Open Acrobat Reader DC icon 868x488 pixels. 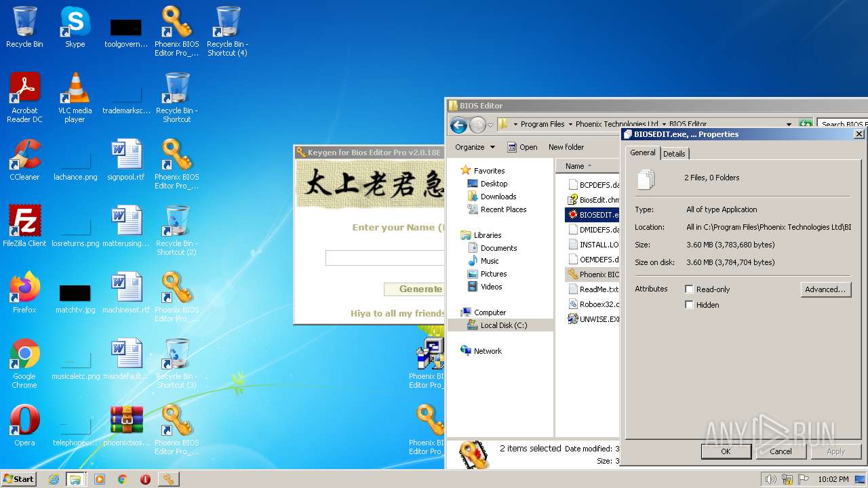coord(24,98)
